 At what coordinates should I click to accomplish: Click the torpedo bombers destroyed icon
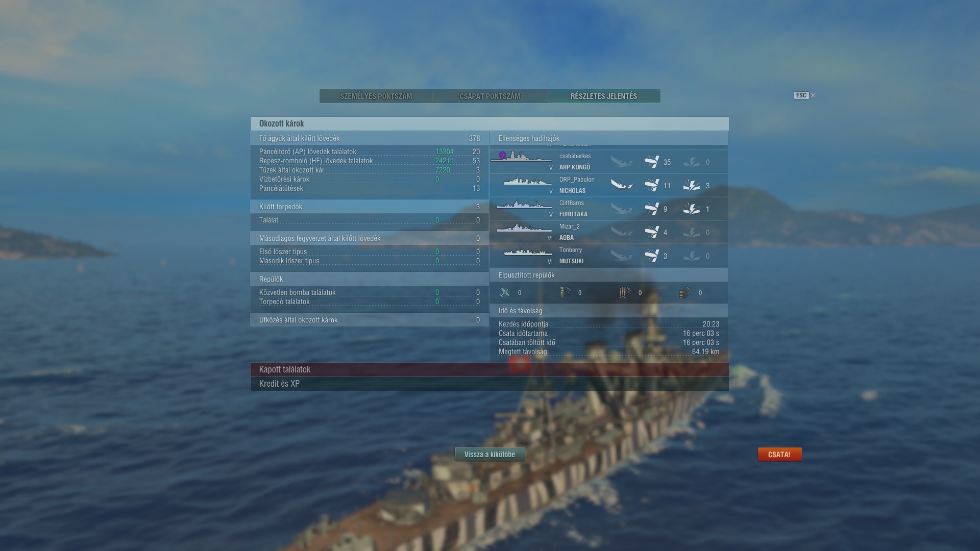(x=625, y=292)
